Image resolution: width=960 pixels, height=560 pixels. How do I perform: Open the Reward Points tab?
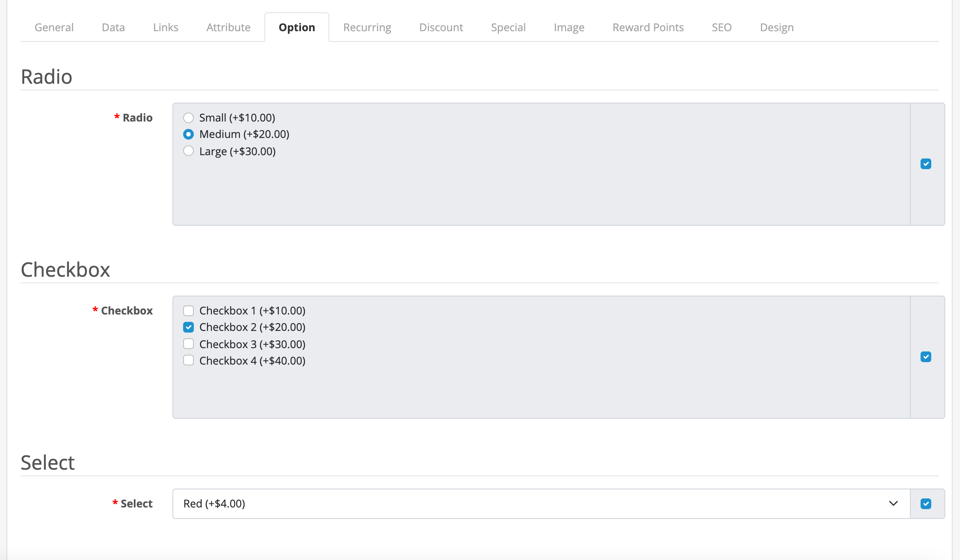(648, 28)
